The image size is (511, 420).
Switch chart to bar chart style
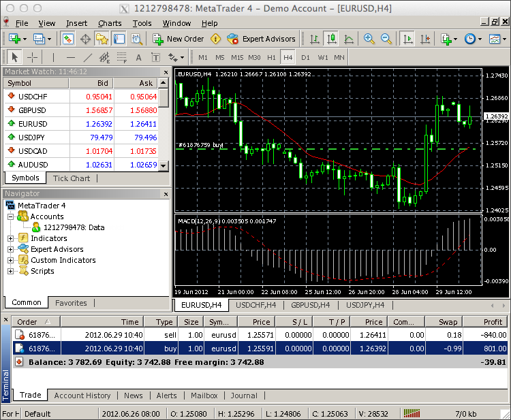315,39
